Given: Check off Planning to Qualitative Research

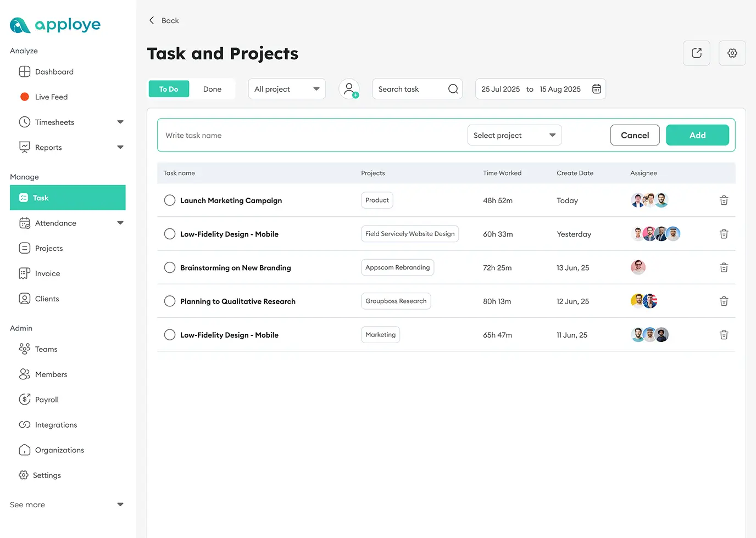Looking at the screenshot, I should click(169, 301).
